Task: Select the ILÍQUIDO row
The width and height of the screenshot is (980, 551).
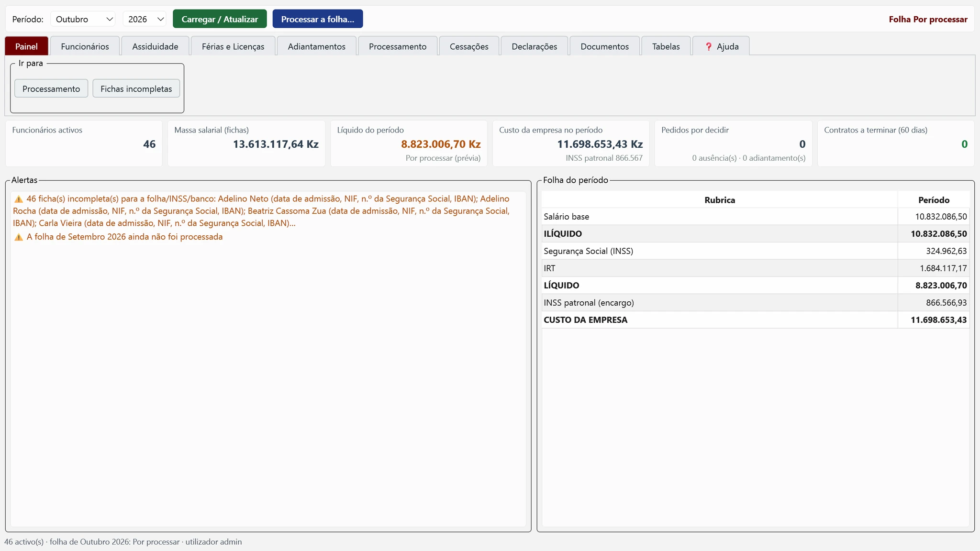Action: pos(756,234)
